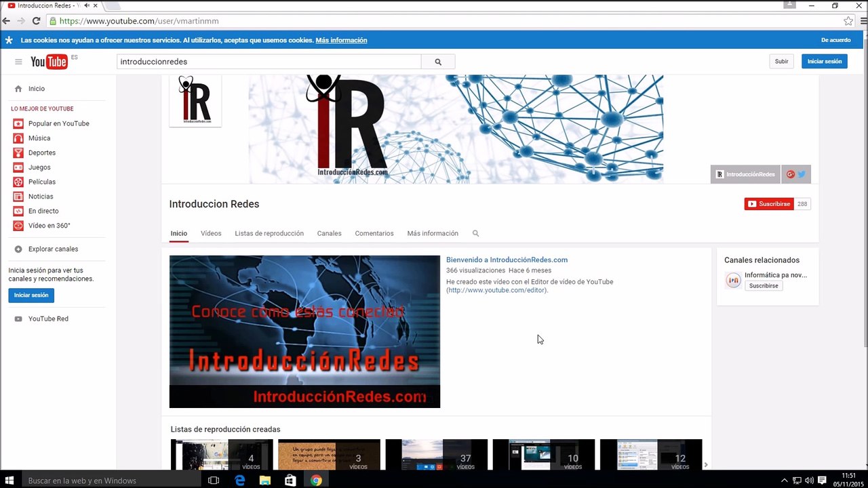Open the channel's Twitter bird icon

(x=802, y=174)
